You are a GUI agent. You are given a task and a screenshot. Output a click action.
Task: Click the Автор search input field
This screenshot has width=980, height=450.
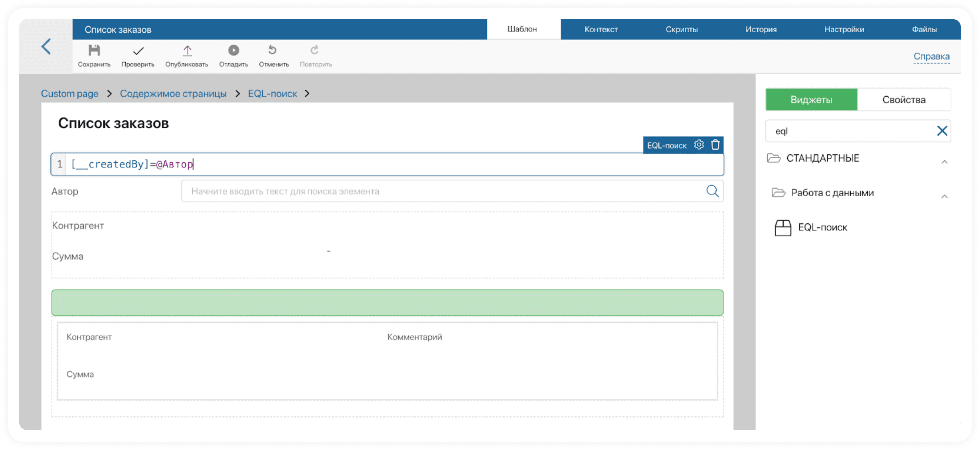pos(443,191)
